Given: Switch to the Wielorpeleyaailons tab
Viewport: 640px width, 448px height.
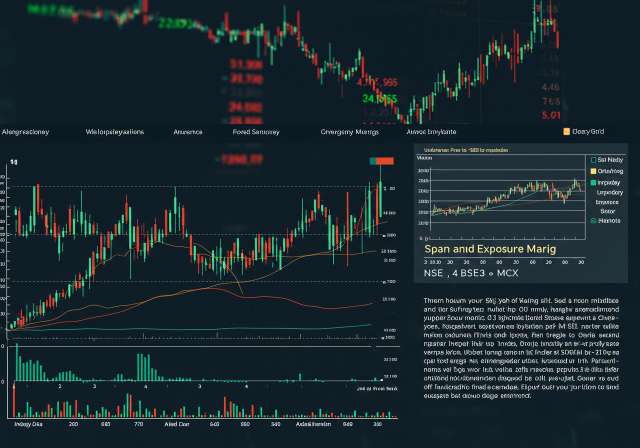Looking at the screenshot, I should 116,131.
